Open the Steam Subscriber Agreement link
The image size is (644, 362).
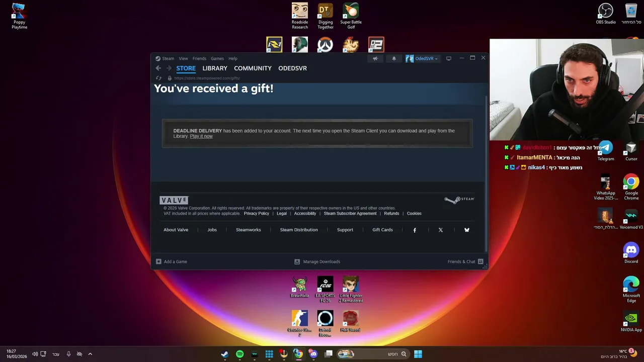pos(350,214)
